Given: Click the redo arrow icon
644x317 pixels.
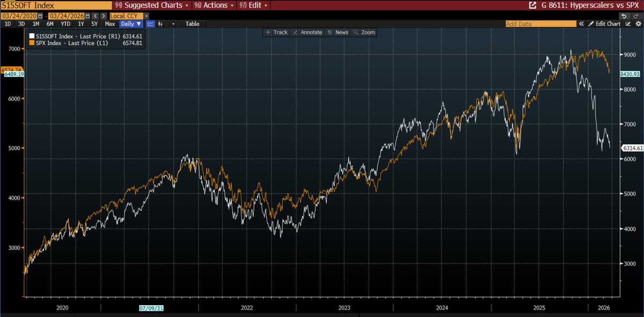Looking at the screenshot, I should click(635, 16).
